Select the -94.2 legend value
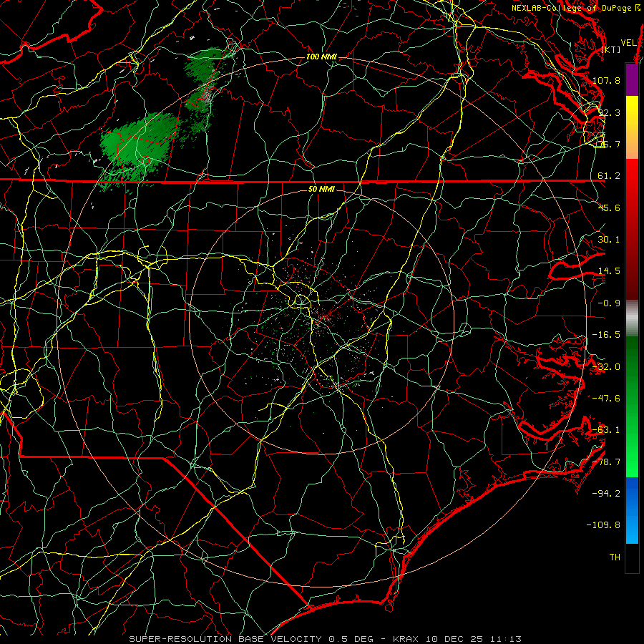 coord(607,494)
